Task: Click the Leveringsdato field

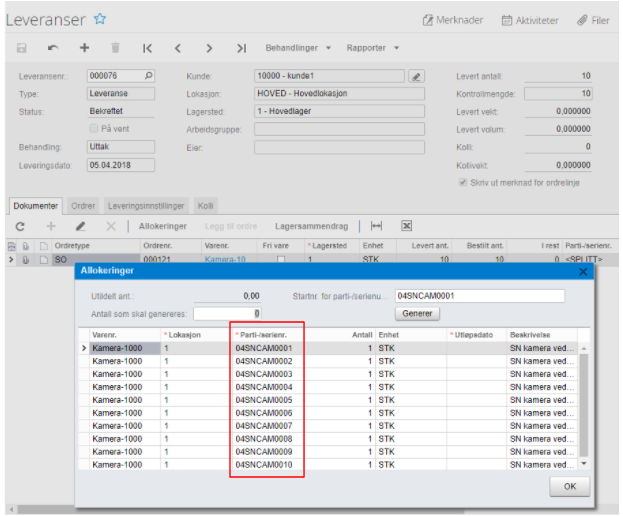Action: pyautogui.click(x=121, y=165)
